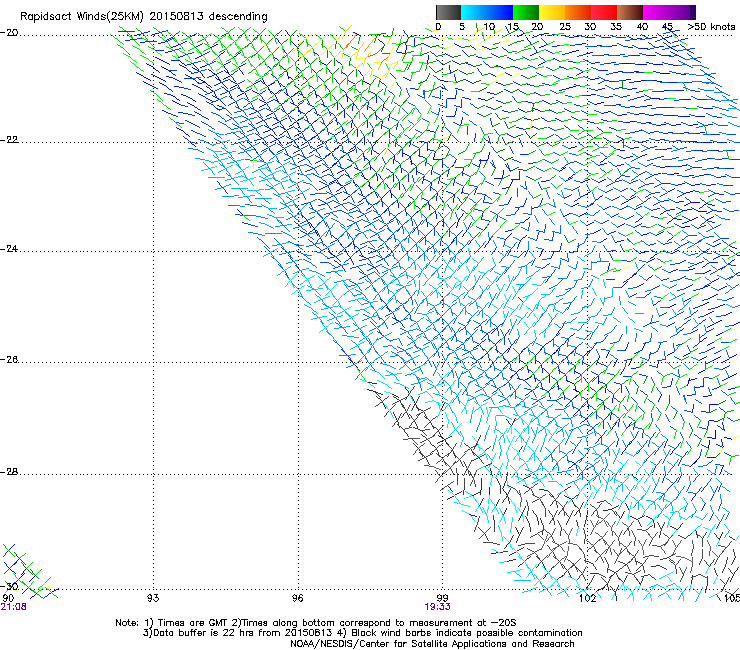
Task: Click the 93 longitude label
Action: pos(153,598)
